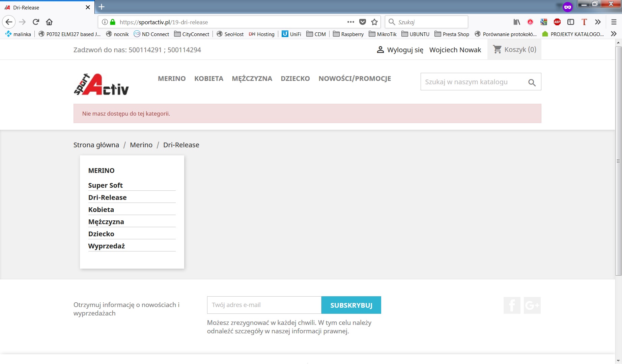Open the PROJEKTY KATALOGO bookmark

[x=573, y=34]
